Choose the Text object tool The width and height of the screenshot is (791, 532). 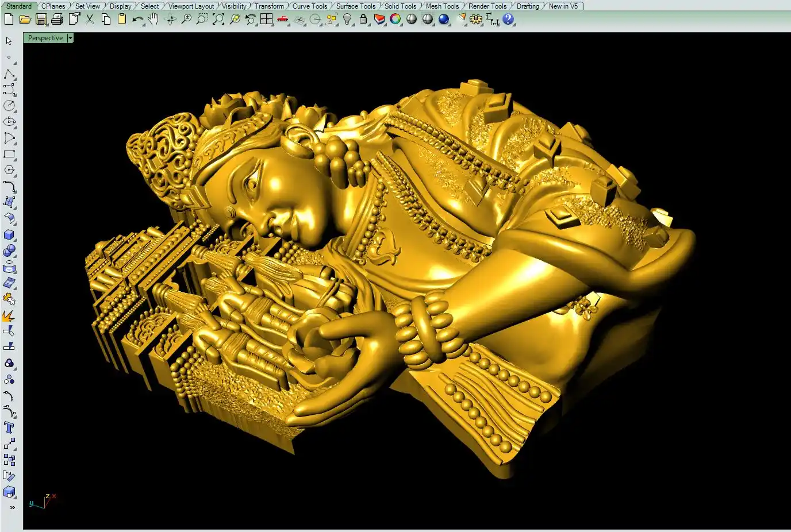(x=9, y=427)
